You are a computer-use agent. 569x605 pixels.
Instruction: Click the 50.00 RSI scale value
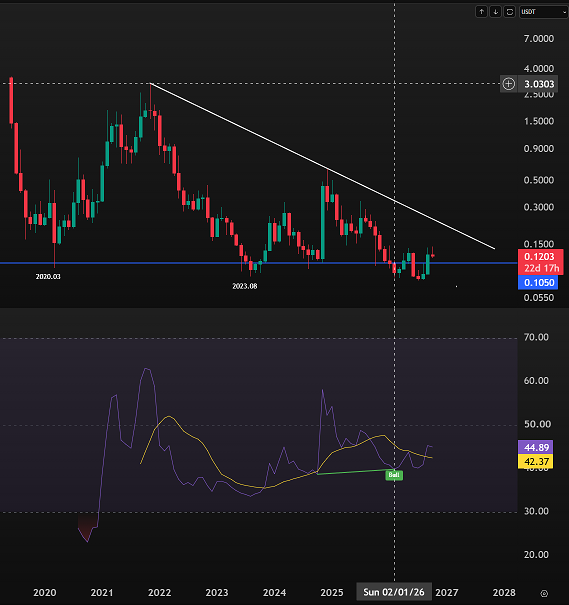537,424
